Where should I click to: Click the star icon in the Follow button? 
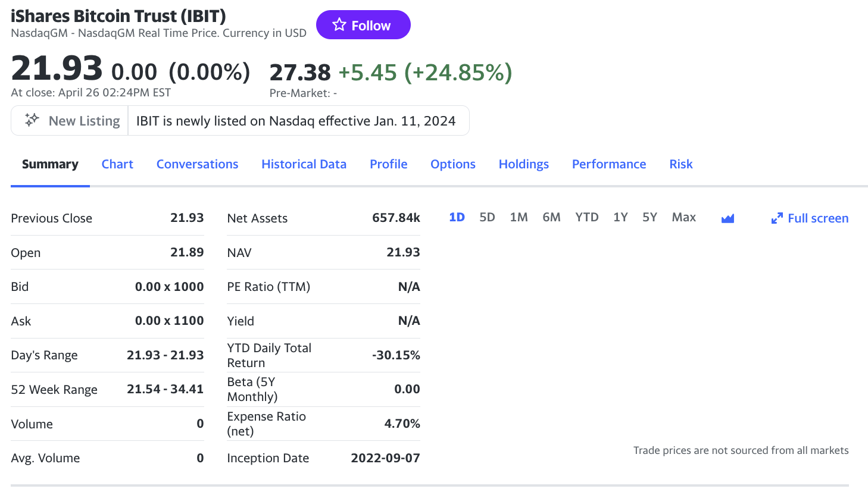[339, 24]
